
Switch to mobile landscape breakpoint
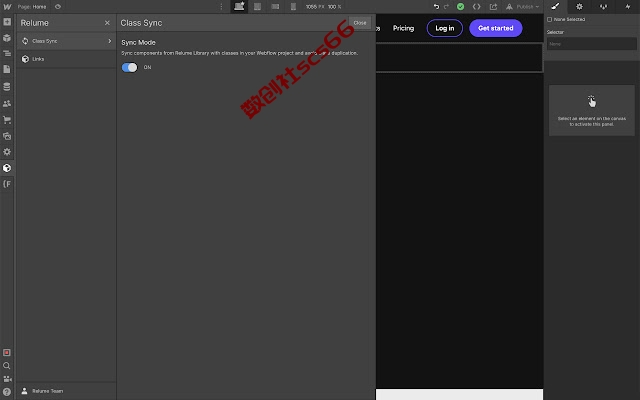pos(276,7)
